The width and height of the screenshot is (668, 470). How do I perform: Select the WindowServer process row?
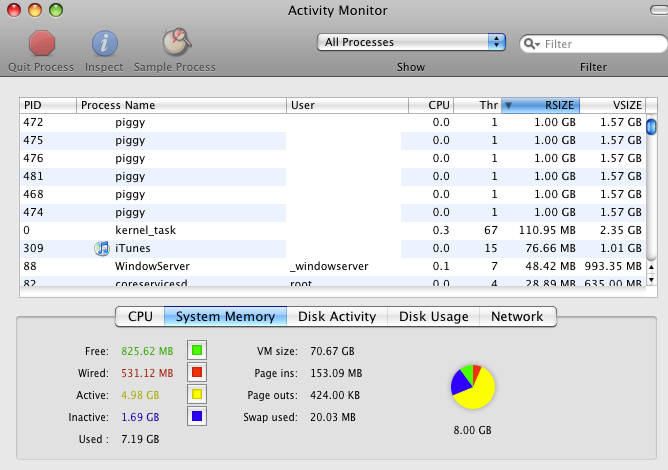pos(332,266)
